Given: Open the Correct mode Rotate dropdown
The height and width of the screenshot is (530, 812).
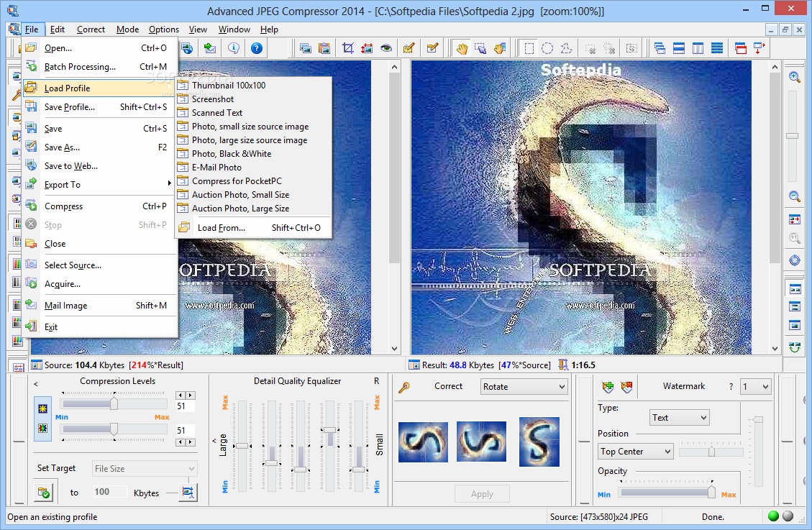Looking at the screenshot, I should pos(524,387).
